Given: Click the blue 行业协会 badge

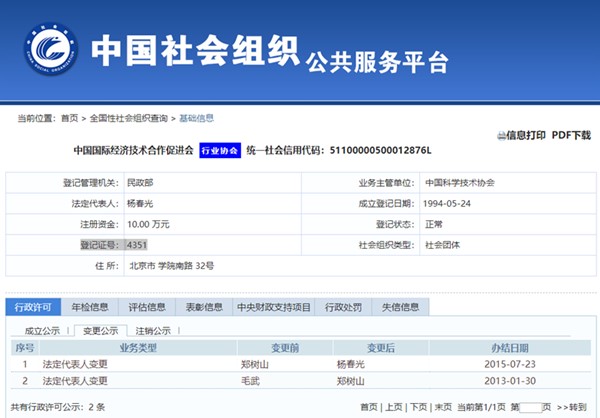Looking at the screenshot, I should tap(220, 150).
